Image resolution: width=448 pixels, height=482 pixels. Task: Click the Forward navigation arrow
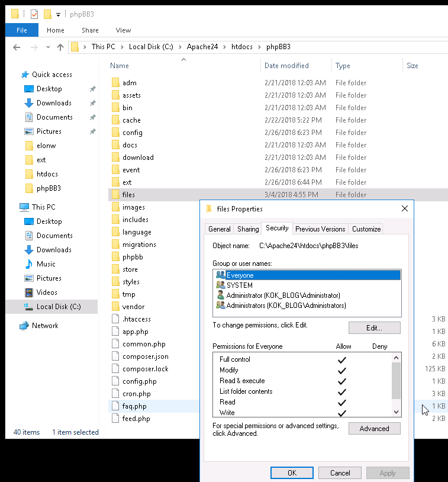(34, 47)
